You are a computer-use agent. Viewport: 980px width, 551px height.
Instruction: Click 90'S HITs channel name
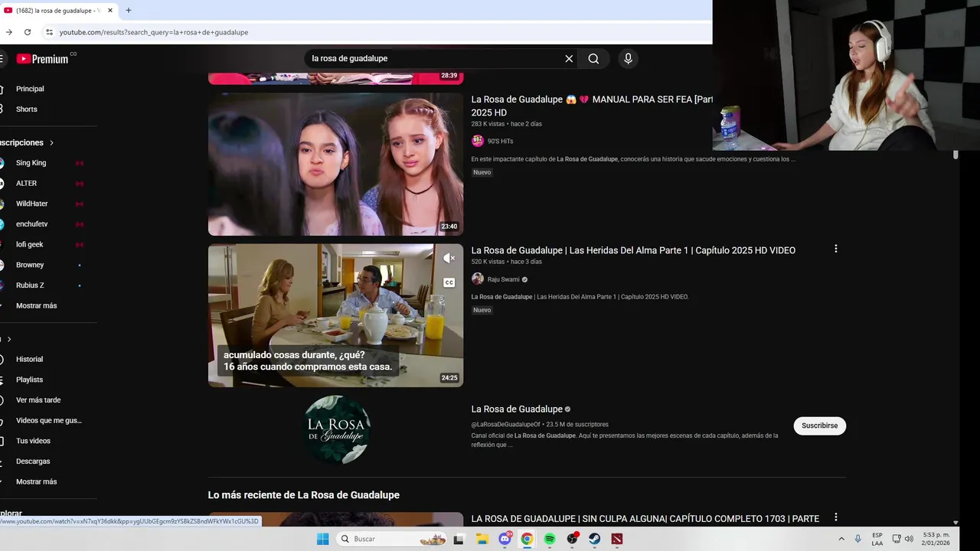(500, 141)
